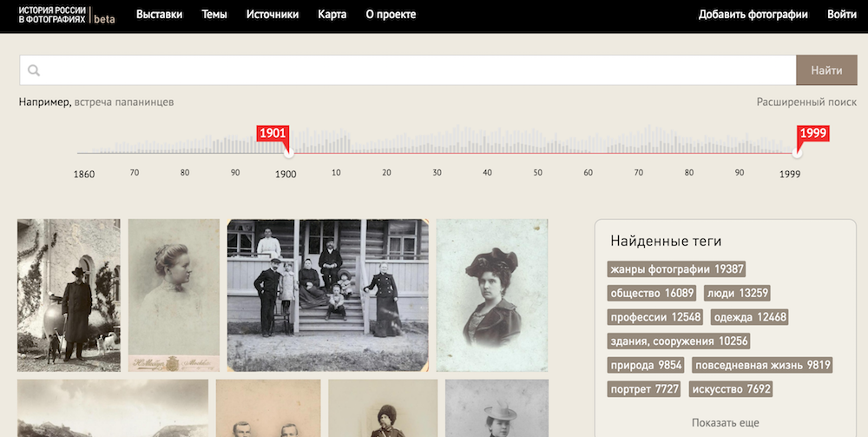
Task: Expand tag list with Показать еще
Action: tap(726, 422)
